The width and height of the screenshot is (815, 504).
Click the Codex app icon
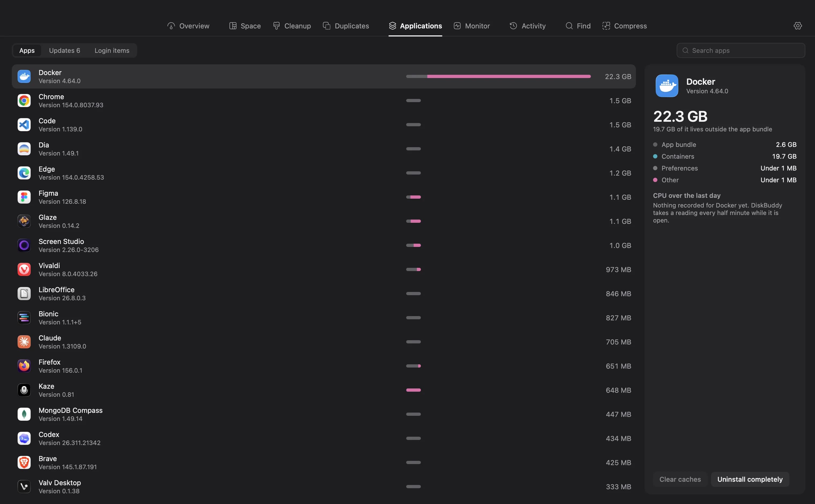point(24,438)
